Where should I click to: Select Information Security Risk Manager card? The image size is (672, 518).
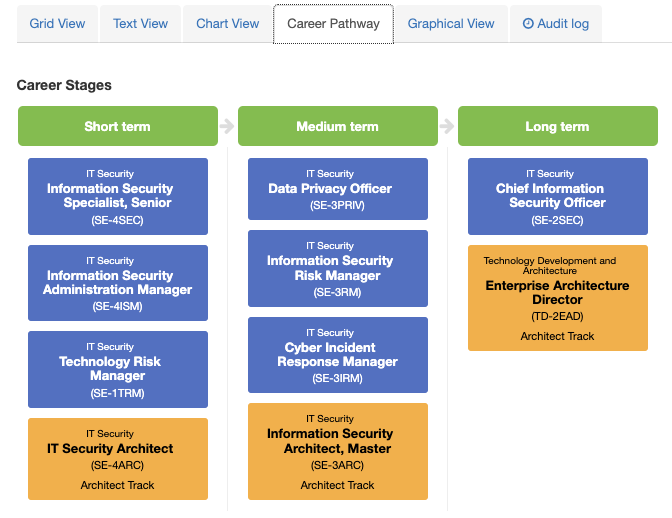tap(337, 268)
